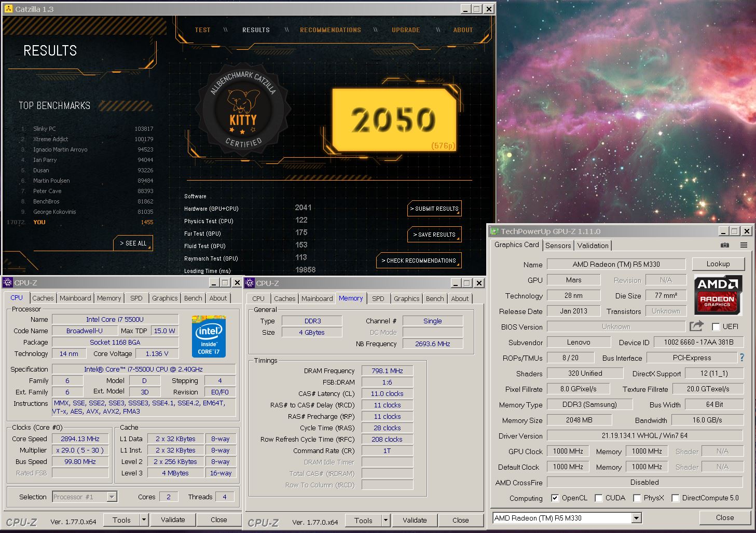This screenshot has width=756, height=533.
Task: Open the TEST menu in Catzilla
Action: coord(202,30)
